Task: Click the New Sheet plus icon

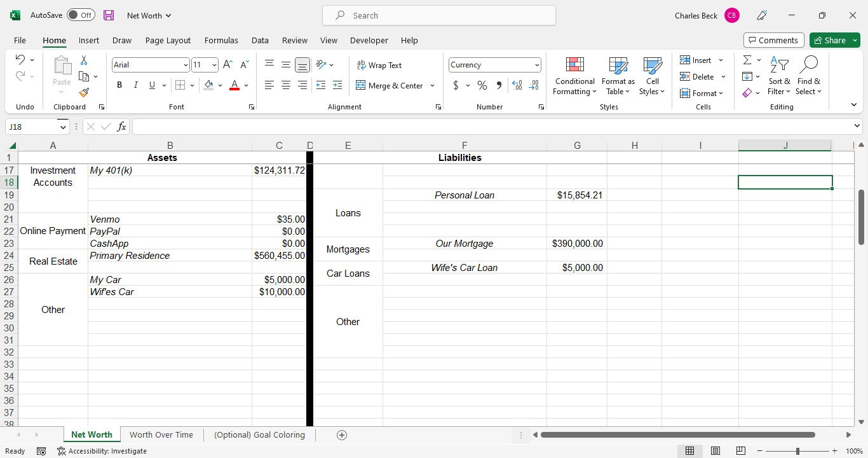Action: [342, 435]
